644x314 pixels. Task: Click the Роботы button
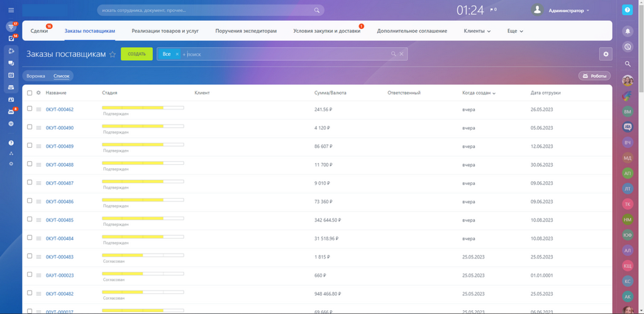pyautogui.click(x=594, y=76)
